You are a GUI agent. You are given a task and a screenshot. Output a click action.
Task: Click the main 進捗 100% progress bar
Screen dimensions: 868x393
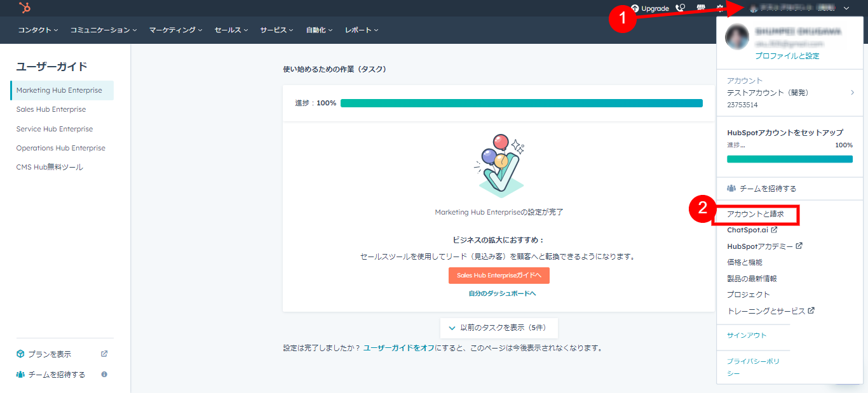pos(522,103)
